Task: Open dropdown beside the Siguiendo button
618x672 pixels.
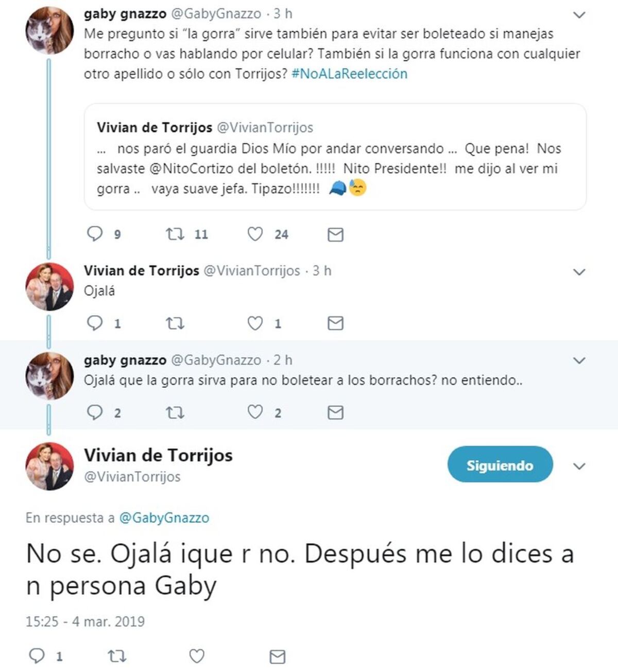Action: coord(579,467)
